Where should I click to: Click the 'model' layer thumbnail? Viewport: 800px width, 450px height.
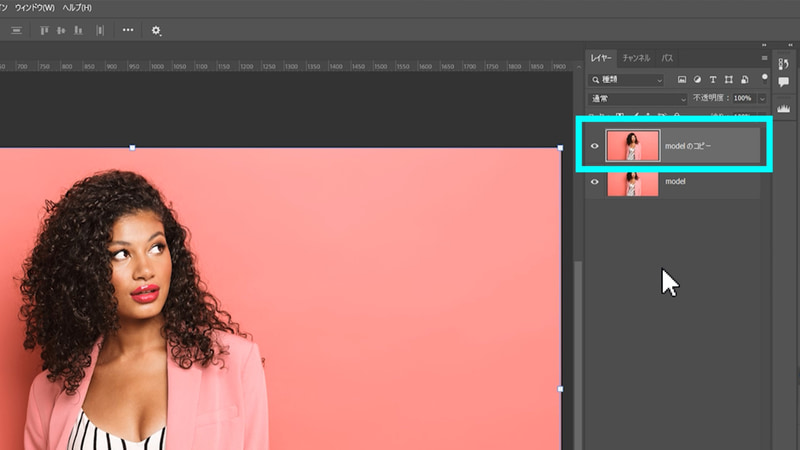pos(633,184)
